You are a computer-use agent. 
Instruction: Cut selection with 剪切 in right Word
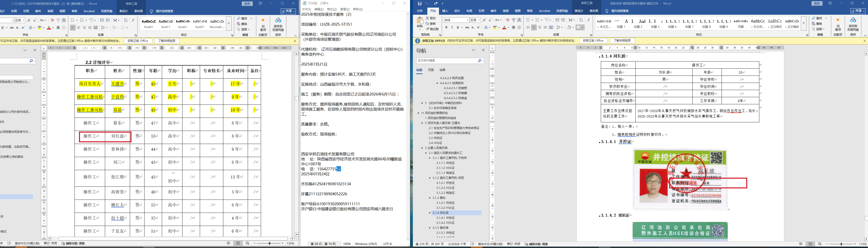tap(431, 18)
